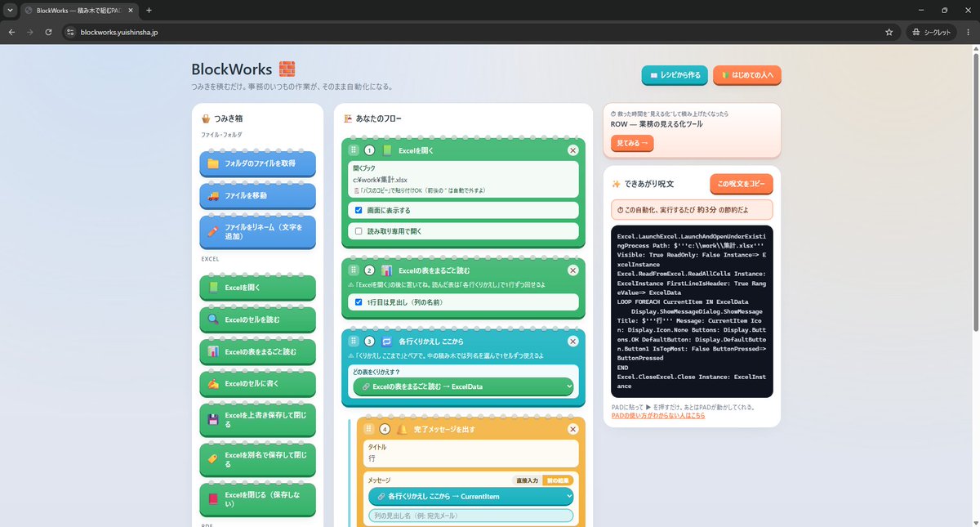The height and width of the screenshot is (527, 980).
Task: Close the BlockWorks browser tab
Action: click(x=131, y=10)
